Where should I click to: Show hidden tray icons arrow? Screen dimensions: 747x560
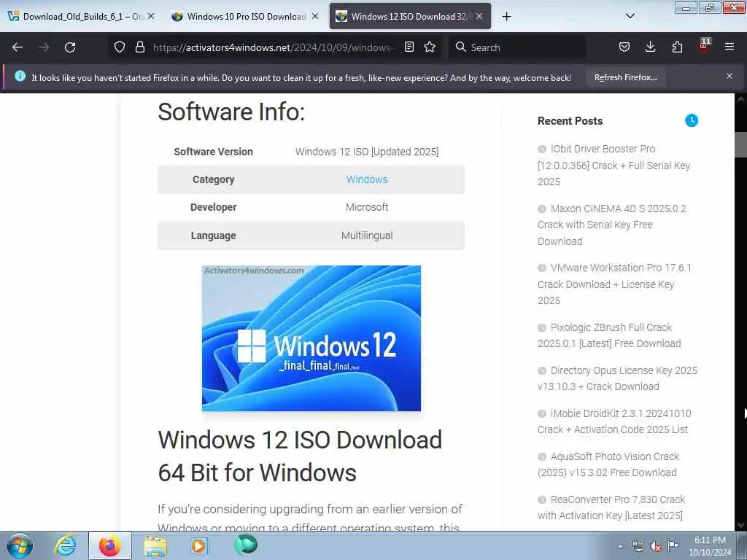pos(620,546)
